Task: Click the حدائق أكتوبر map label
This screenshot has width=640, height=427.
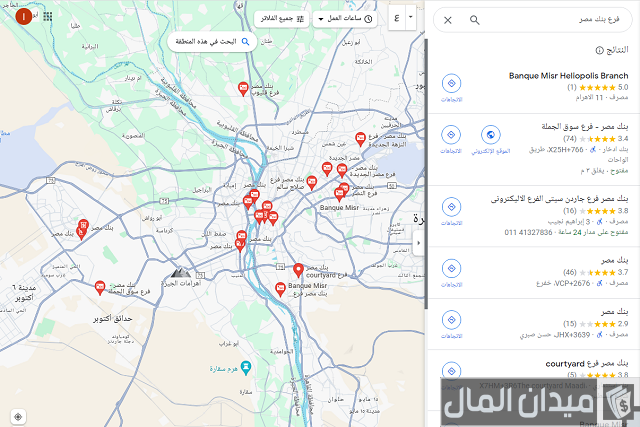Action: coord(113,319)
